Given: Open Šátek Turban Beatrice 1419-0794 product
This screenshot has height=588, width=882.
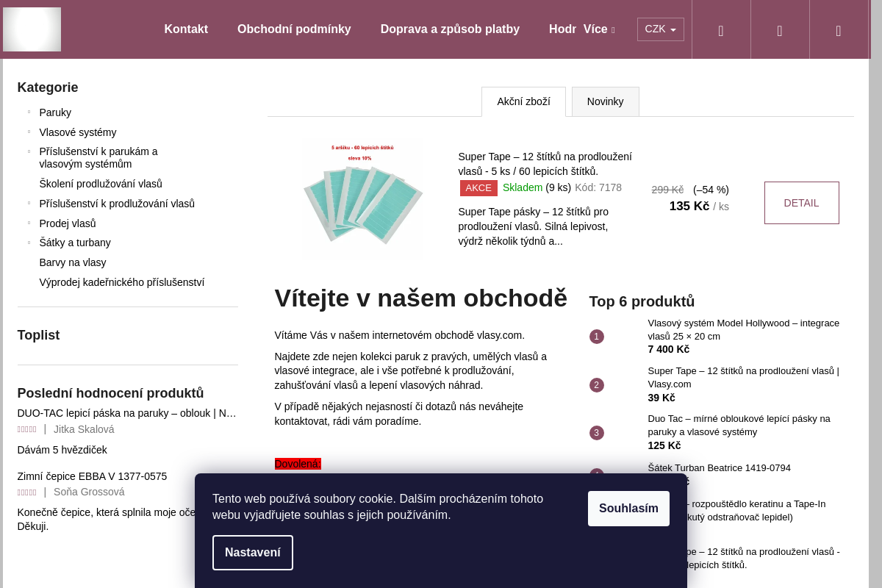Looking at the screenshot, I should point(719,467).
